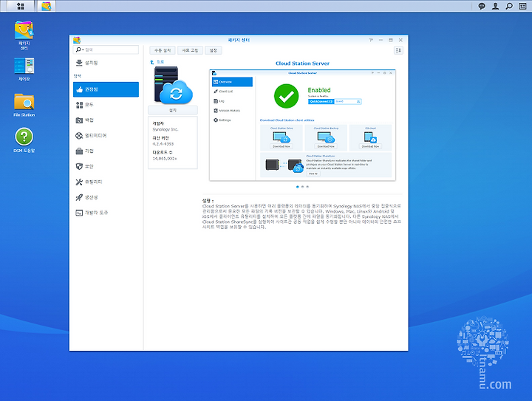Click the 수동 설치 manual install button

point(163,50)
